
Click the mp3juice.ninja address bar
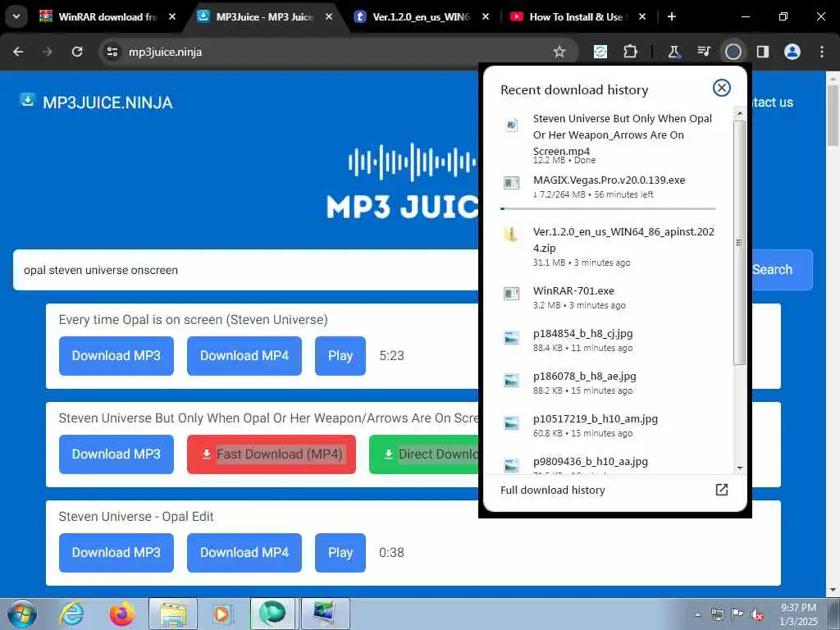(339, 52)
